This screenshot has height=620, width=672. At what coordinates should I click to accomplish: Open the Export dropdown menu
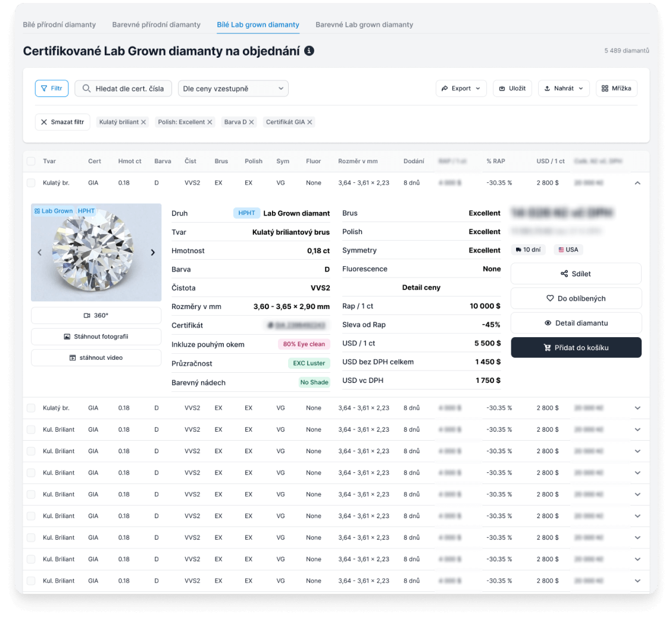(x=461, y=89)
